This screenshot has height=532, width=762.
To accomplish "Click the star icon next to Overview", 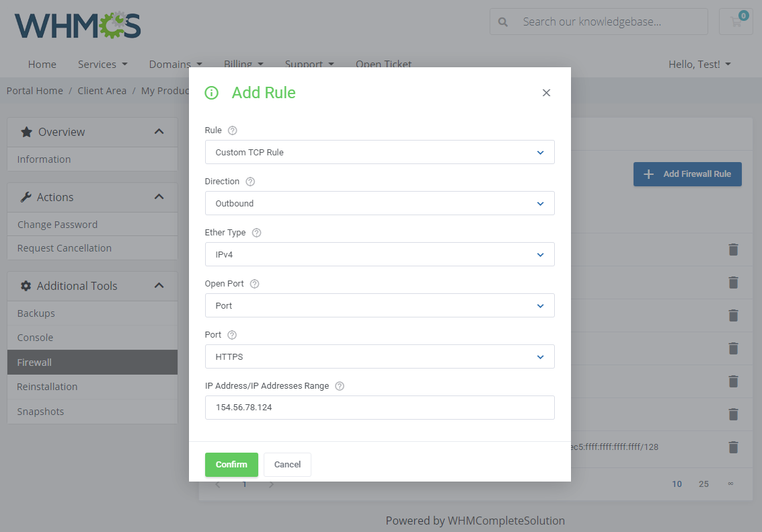I will 26,132.
